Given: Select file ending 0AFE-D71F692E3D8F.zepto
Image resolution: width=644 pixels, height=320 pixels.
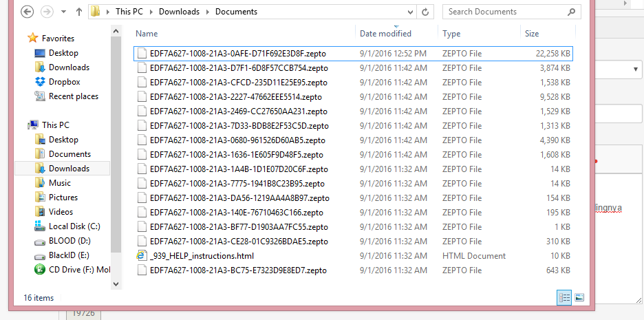Looking at the screenshot, I should pos(353,54).
